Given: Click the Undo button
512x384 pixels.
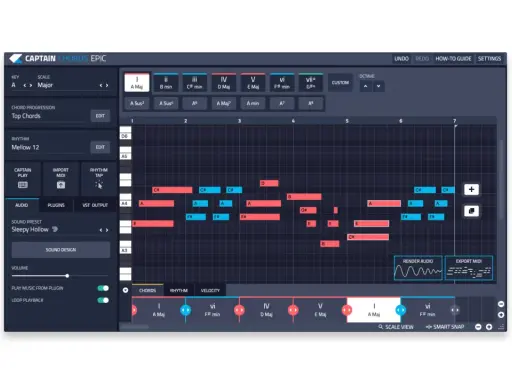Looking at the screenshot, I should pos(402,59).
